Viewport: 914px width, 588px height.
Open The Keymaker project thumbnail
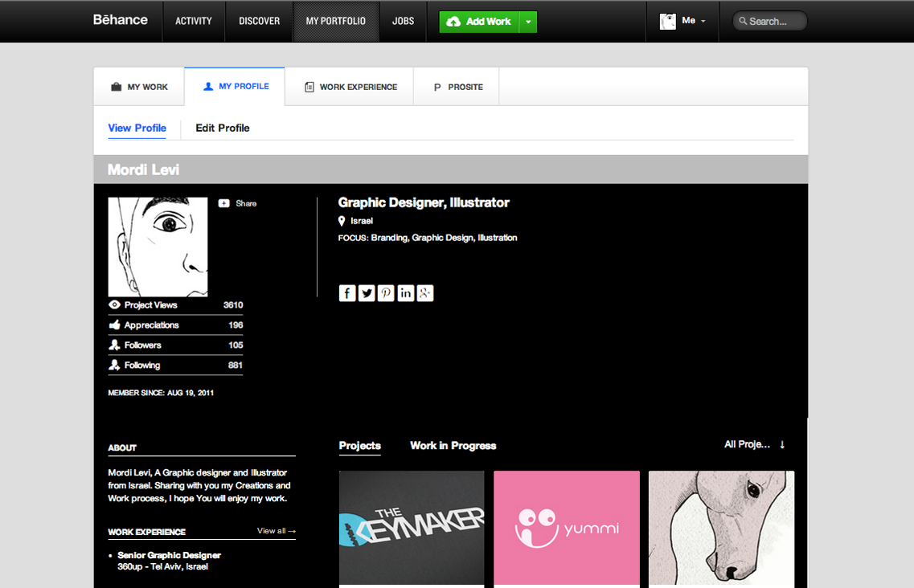pos(412,528)
